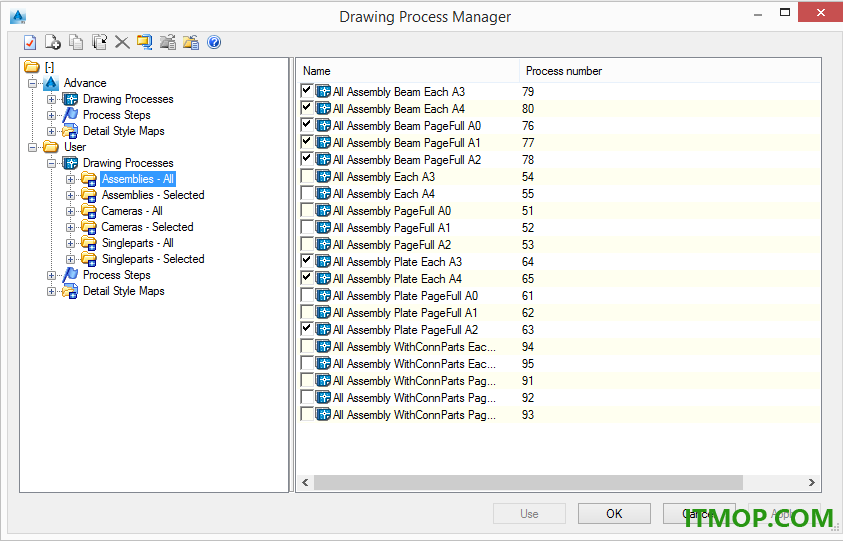Select Assemblies - Selected in the tree

(153, 195)
